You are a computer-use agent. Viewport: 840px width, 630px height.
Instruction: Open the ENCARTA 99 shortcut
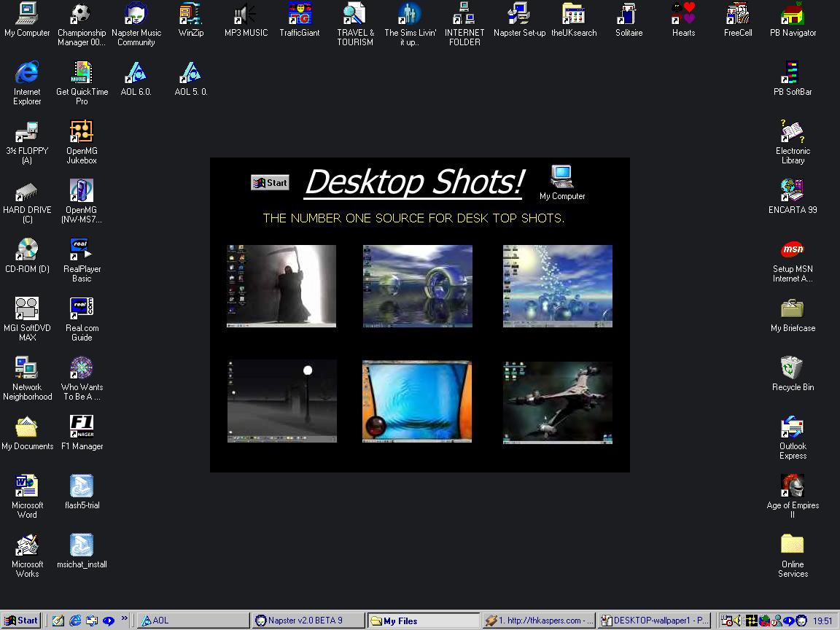click(x=792, y=191)
